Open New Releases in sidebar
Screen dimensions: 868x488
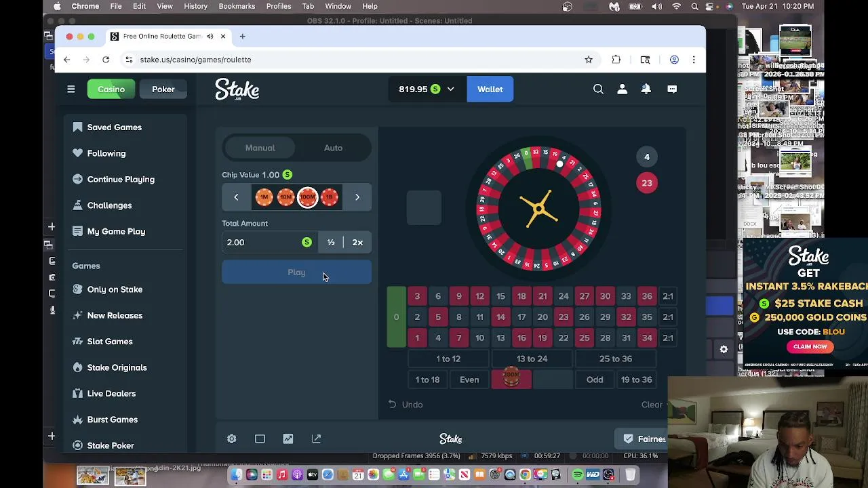[x=115, y=315]
